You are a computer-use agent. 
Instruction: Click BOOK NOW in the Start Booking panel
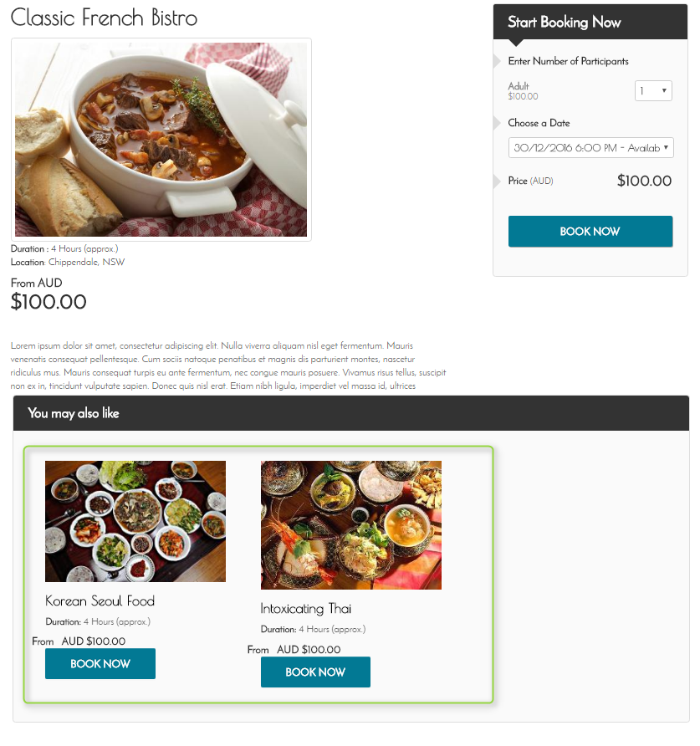[590, 231]
